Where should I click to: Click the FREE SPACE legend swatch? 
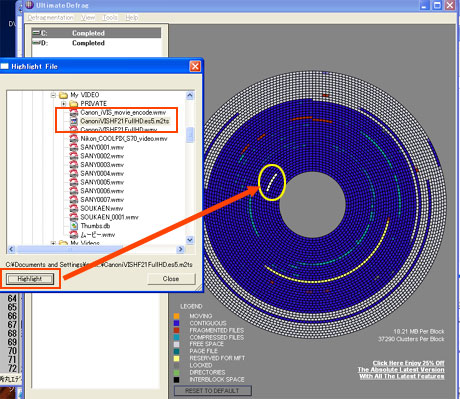click(x=177, y=344)
